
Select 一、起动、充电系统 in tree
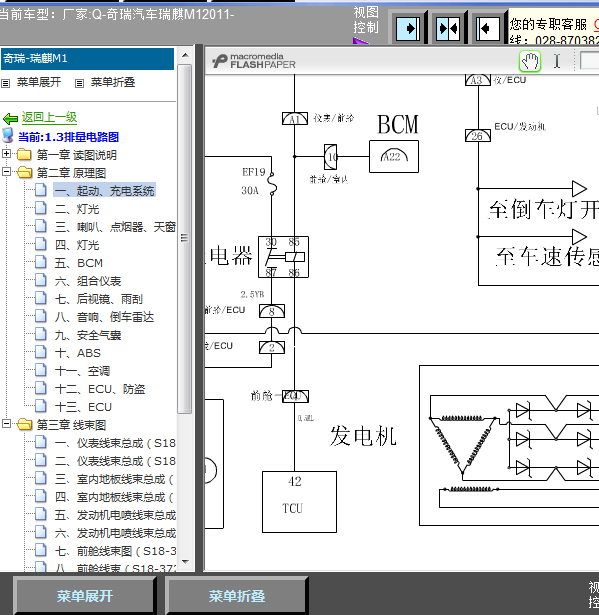coord(104,191)
